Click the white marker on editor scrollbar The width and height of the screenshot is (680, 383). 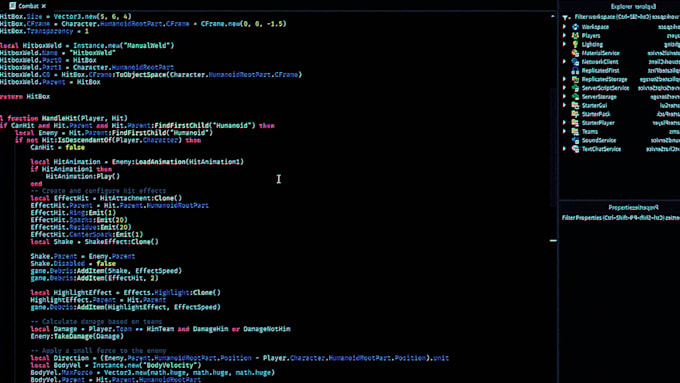(x=553, y=240)
